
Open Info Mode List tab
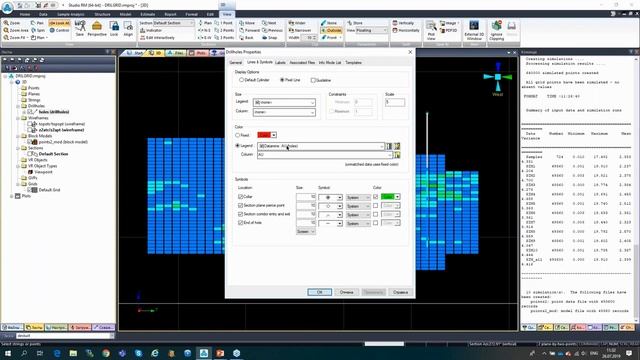tap(330, 63)
